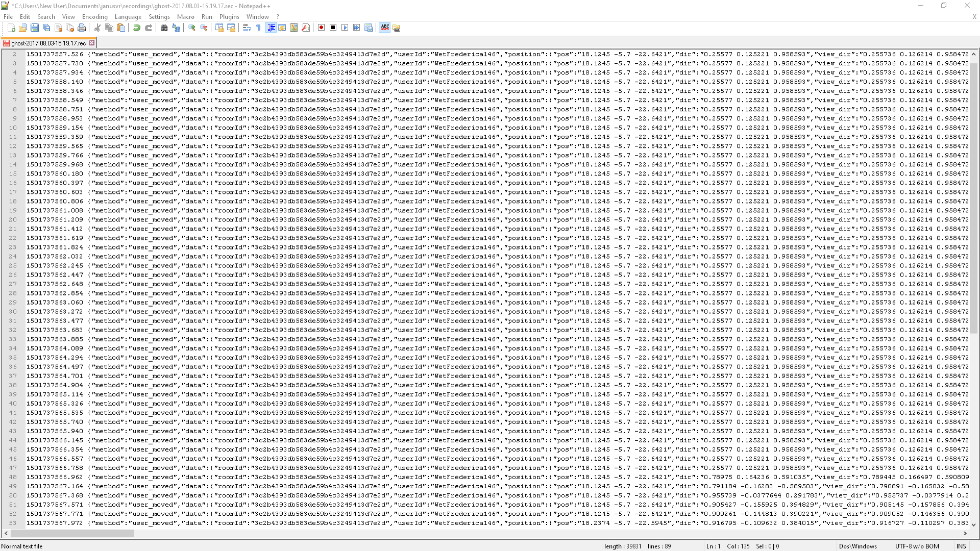This screenshot has height=551, width=980.
Task: Click the UTF-8 w/o BOM status field
Action: click(x=917, y=546)
